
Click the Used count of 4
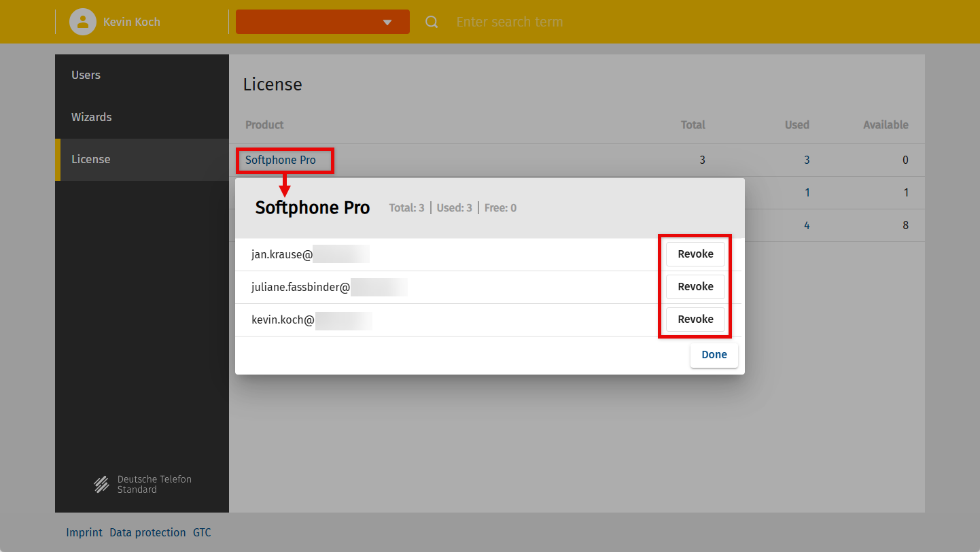[807, 225]
